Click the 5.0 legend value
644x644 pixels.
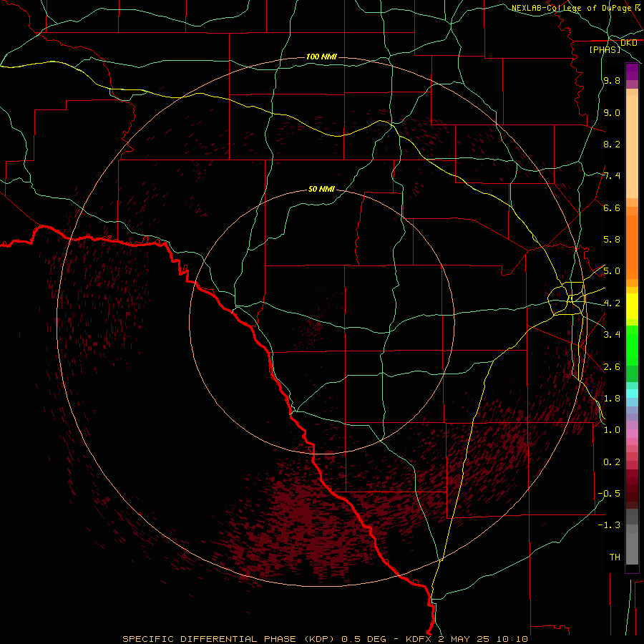tap(612, 271)
